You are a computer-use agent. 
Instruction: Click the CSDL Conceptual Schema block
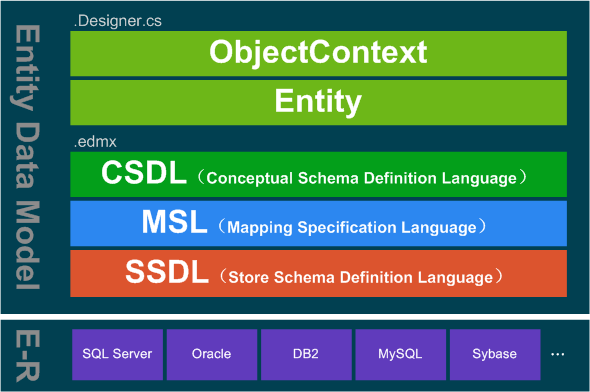[318, 174]
